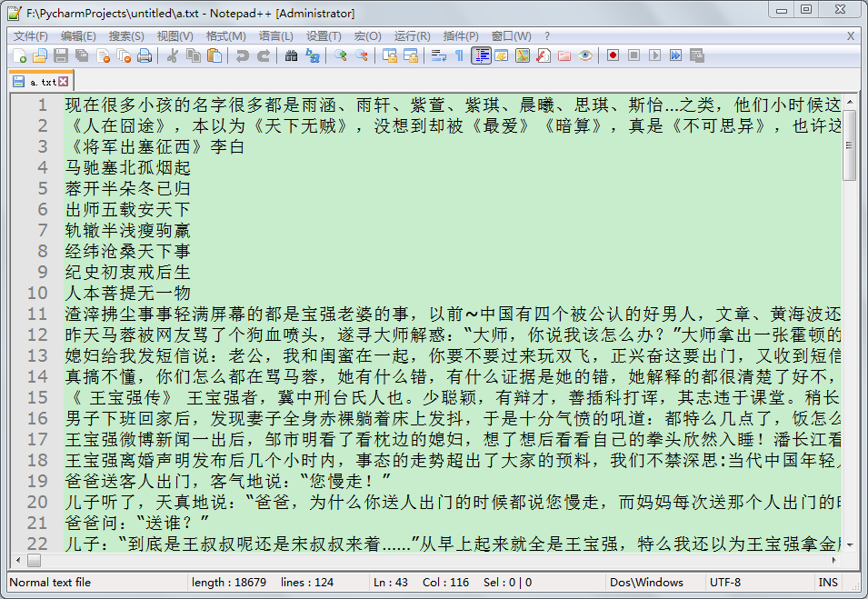Open the 运行(R) menu
The height and width of the screenshot is (599, 868).
tap(412, 36)
